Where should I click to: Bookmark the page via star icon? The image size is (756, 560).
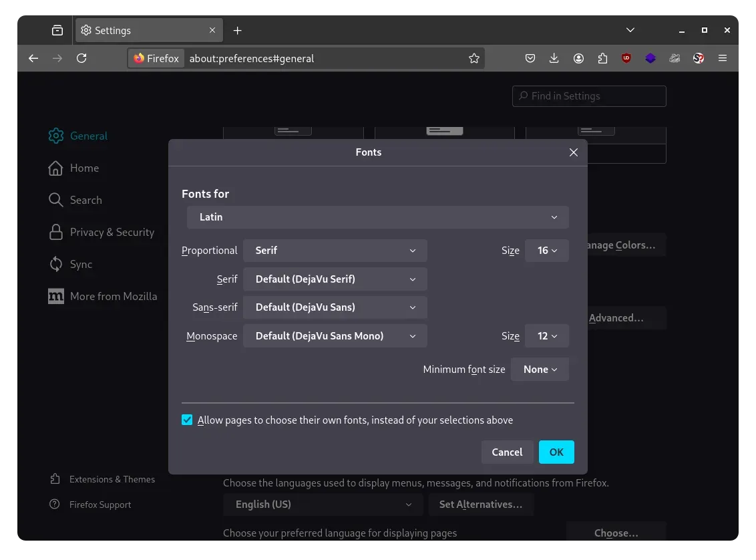click(474, 58)
